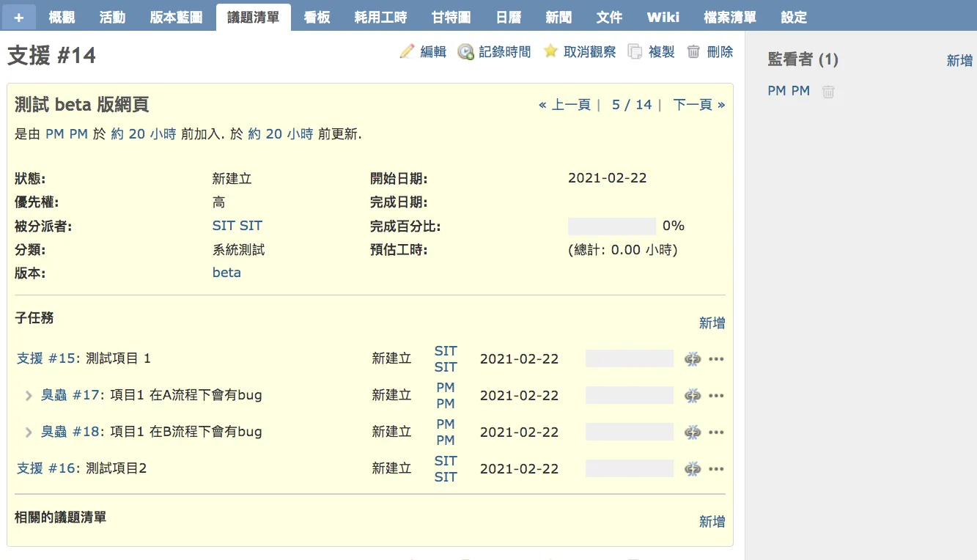Viewport: 977px width, 560px height.
Task: Open the 甘特圖 tab
Action: 451,17
